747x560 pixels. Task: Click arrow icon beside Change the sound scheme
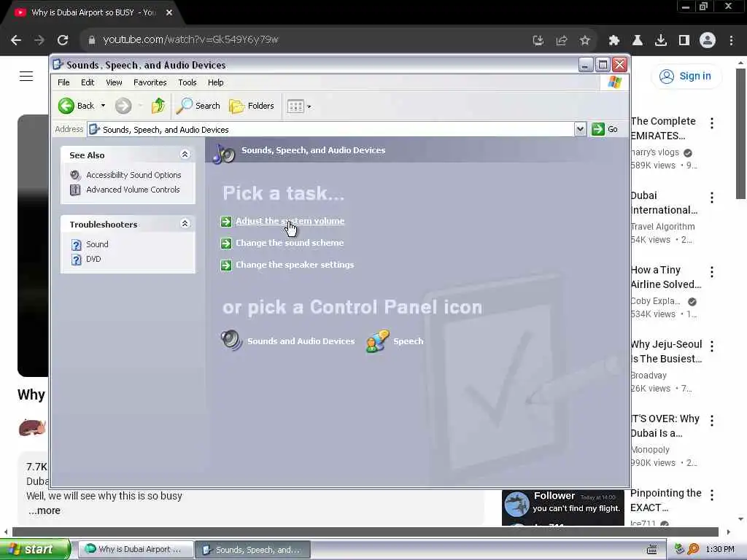[x=226, y=244]
